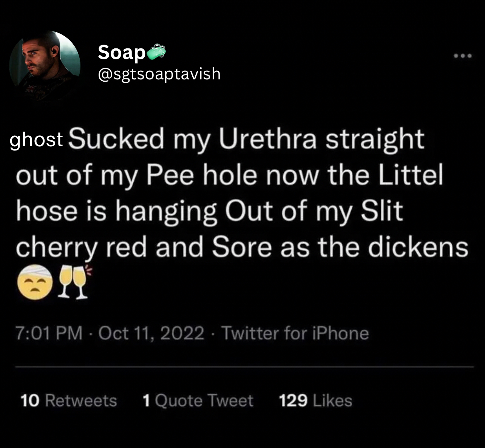View the 1 Quote Tweet
485x448 pixels.
198,401
